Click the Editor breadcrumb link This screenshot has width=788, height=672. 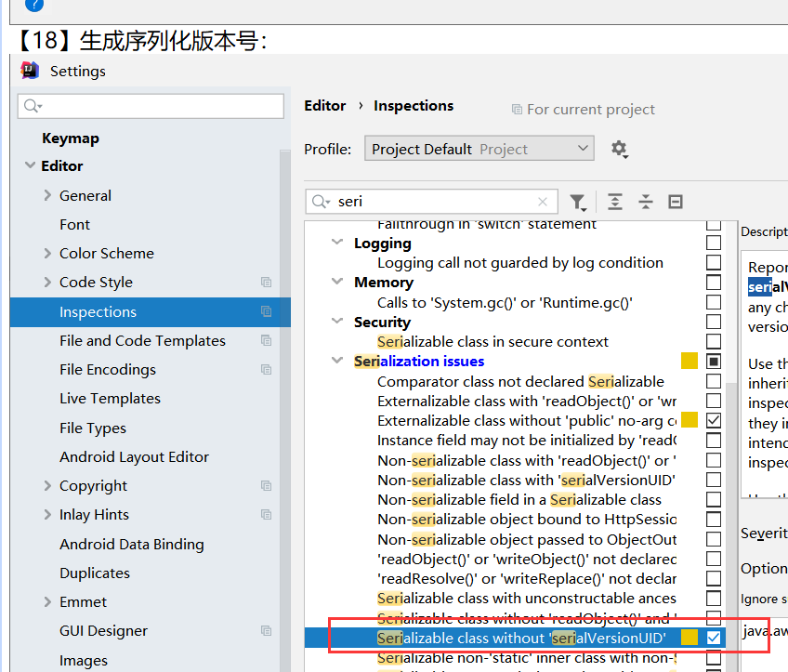point(325,106)
